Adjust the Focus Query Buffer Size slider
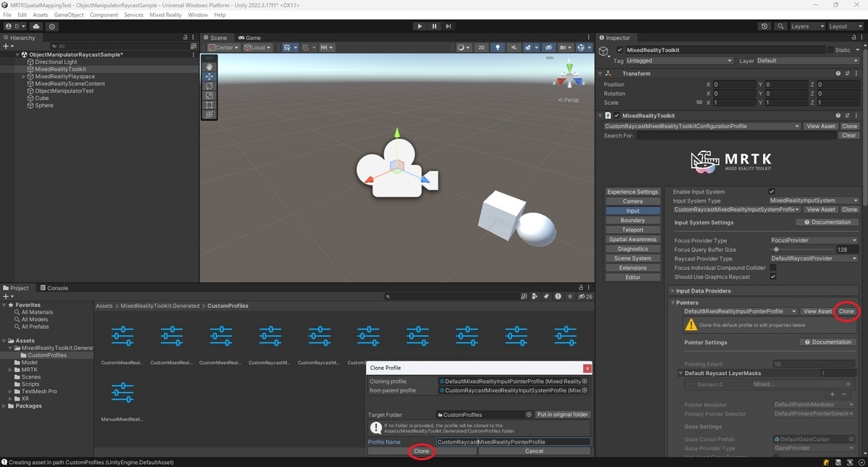 click(801, 249)
